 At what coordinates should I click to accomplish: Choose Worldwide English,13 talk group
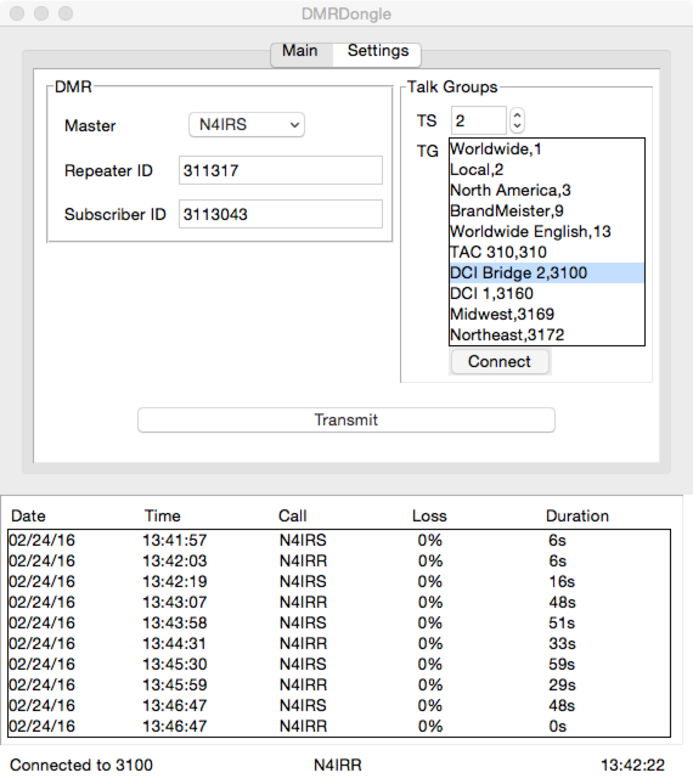546,232
